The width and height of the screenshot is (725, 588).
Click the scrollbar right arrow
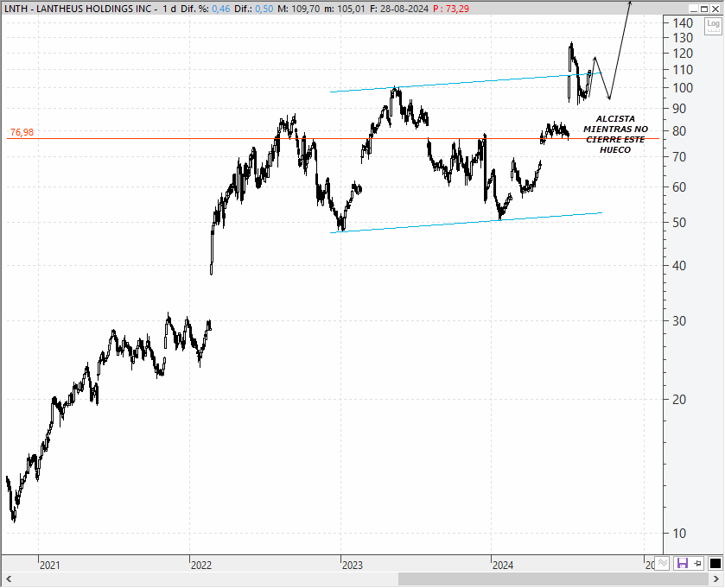click(x=716, y=579)
